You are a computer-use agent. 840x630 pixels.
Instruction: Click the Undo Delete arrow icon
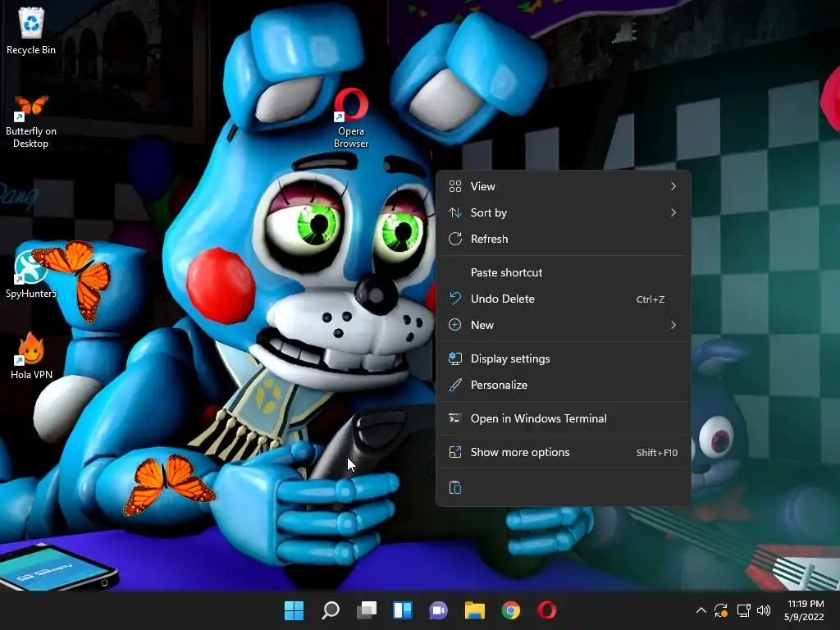pyautogui.click(x=454, y=299)
